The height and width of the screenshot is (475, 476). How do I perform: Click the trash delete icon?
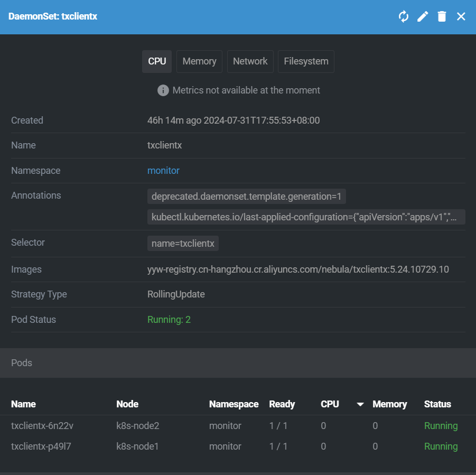tap(442, 16)
